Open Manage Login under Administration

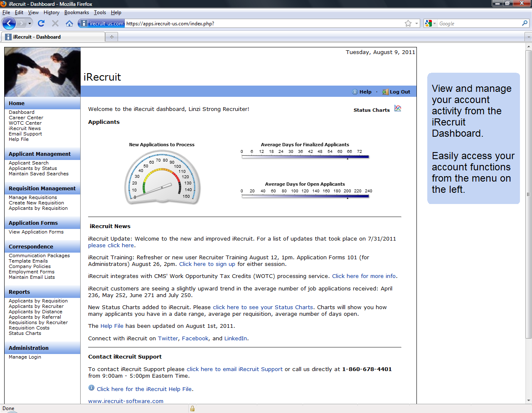pos(25,357)
